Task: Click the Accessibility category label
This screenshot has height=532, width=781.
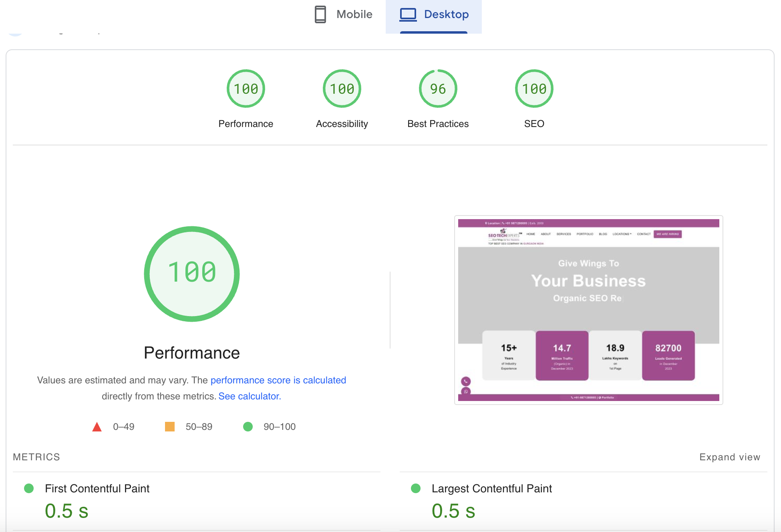Action: 342,124
